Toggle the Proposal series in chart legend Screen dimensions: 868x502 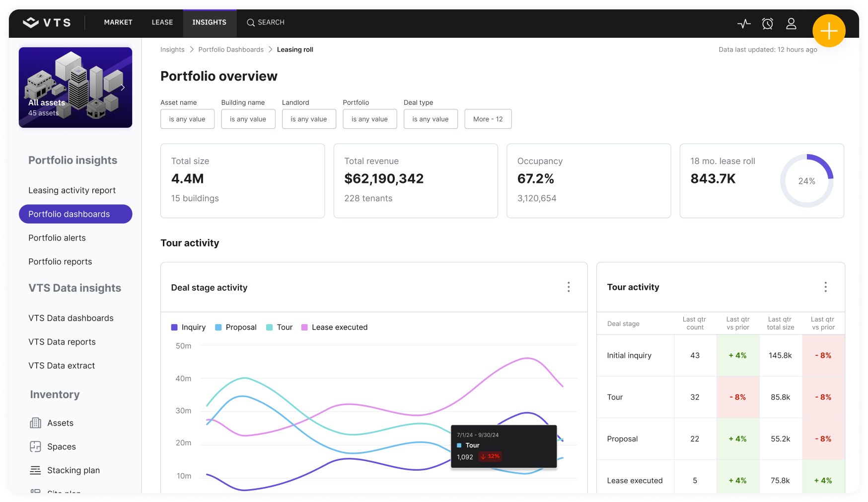(235, 327)
